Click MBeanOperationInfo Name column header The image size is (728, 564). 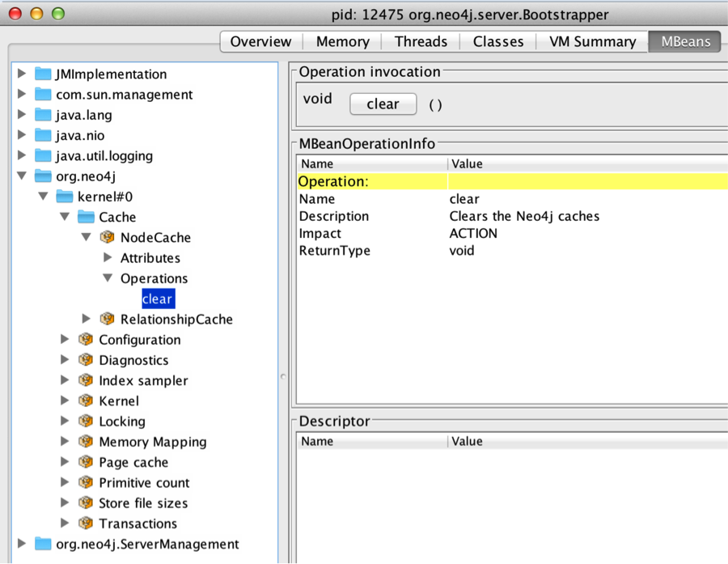coord(372,164)
